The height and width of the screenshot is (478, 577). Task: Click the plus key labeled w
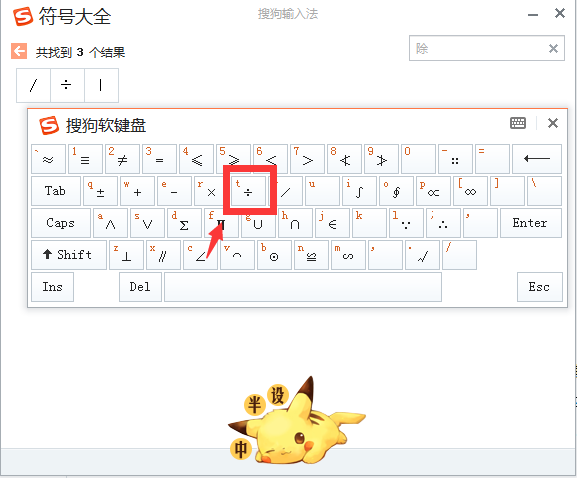click(x=137, y=191)
